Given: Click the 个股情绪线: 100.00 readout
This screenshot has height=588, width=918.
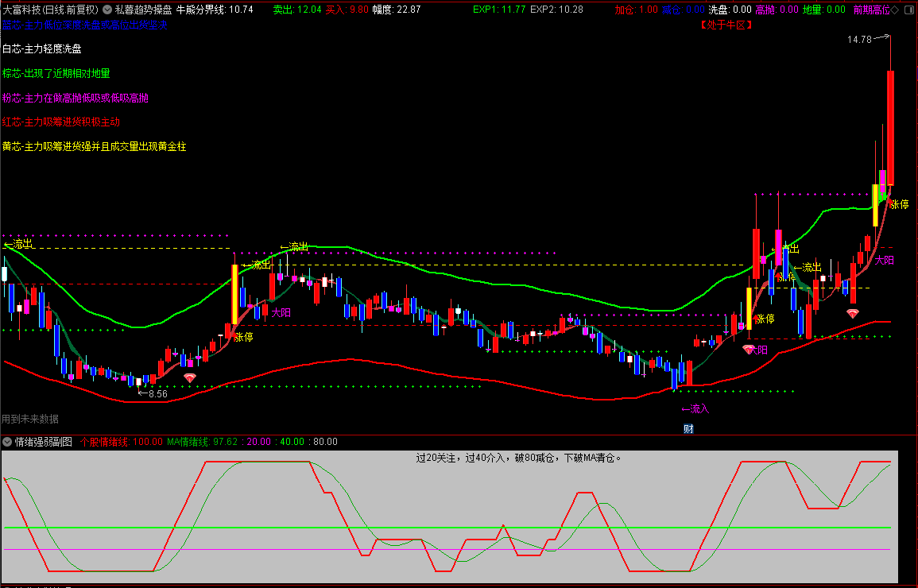Looking at the screenshot, I should point(121,442).
